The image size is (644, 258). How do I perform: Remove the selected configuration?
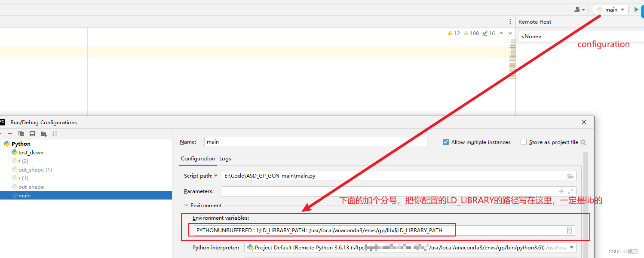point(10,134)
